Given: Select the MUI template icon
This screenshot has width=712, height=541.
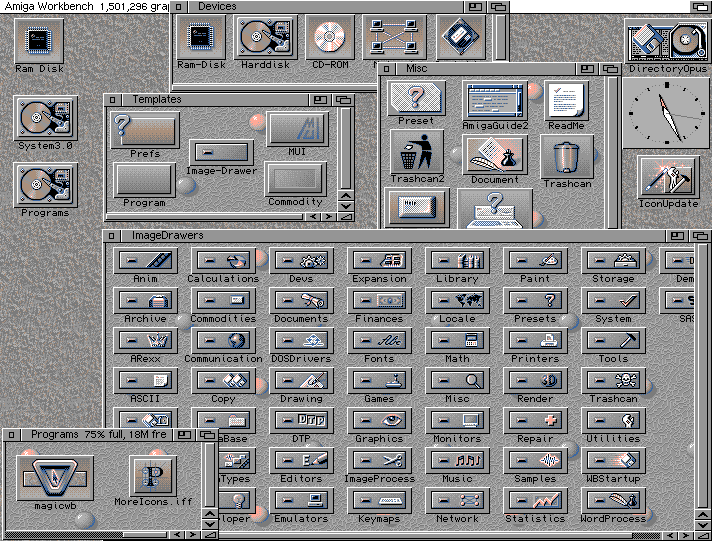Looking at the screenshot, I should (297, 129).
